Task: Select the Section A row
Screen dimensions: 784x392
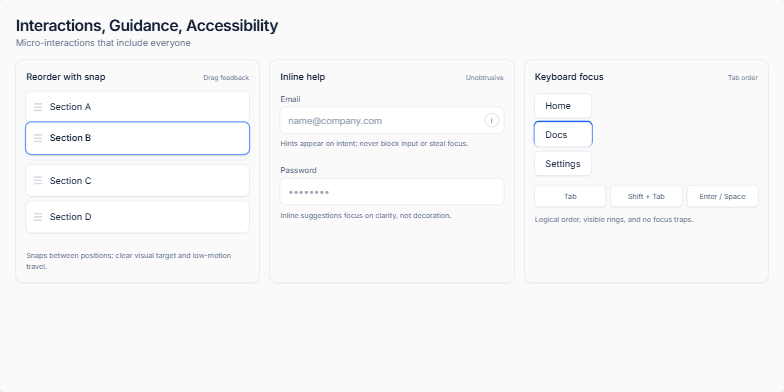Action: (x=138, y=106)
